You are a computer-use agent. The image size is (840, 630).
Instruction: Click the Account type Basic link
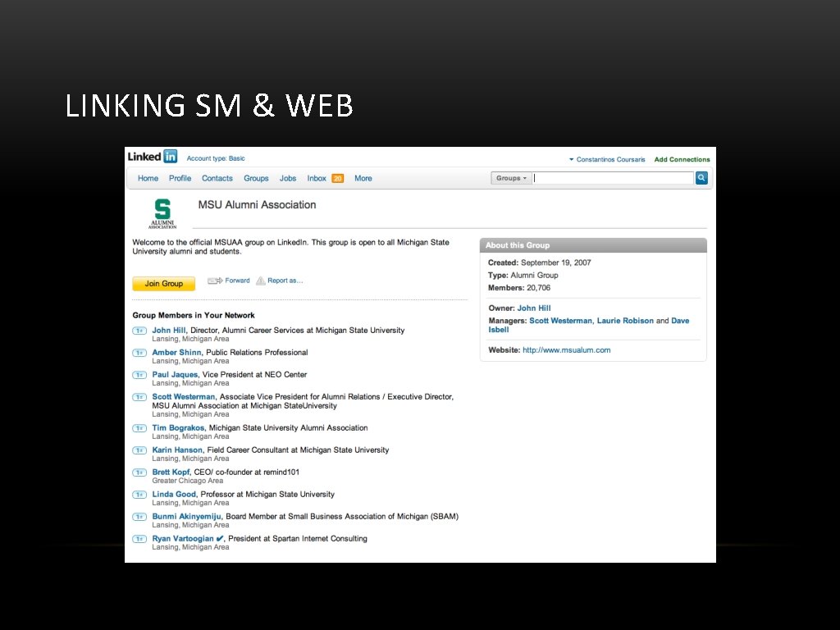(216, 158)
